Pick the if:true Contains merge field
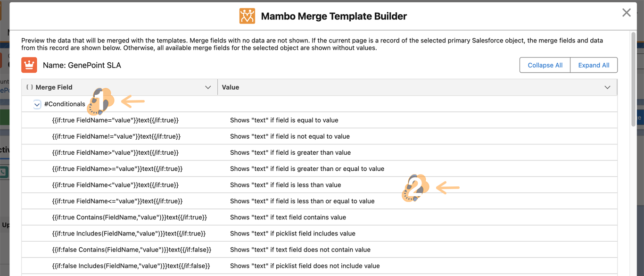 pyautogui.click(x=130, y=217)
